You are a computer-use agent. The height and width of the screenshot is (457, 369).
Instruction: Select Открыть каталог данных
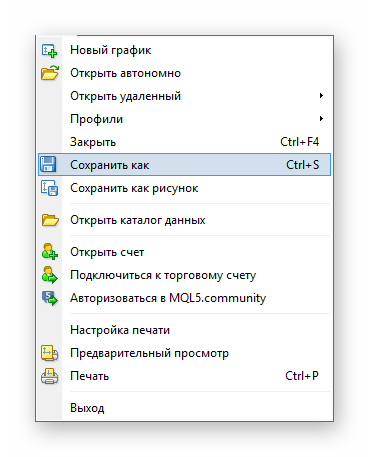(x=184, y=220)
